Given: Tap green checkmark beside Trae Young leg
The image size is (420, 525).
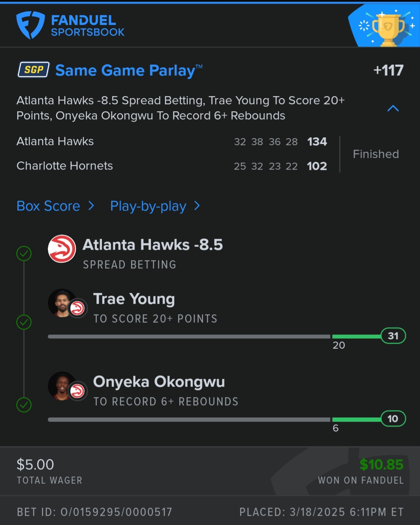Looking at the screenshot, I should click(x=24, y=322).
